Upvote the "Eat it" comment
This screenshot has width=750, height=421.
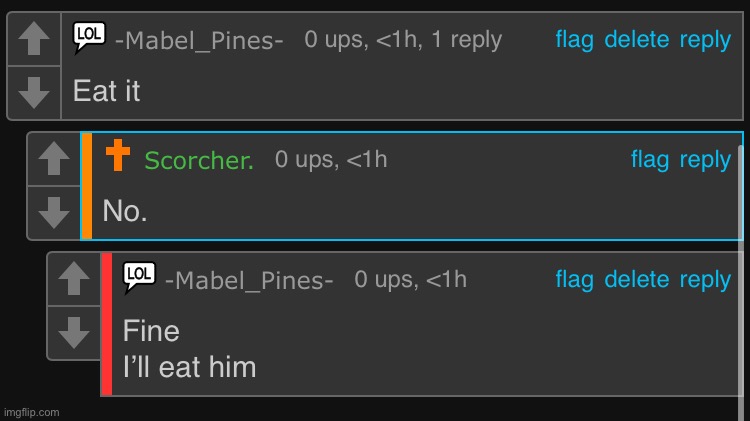tap(34, 39)
